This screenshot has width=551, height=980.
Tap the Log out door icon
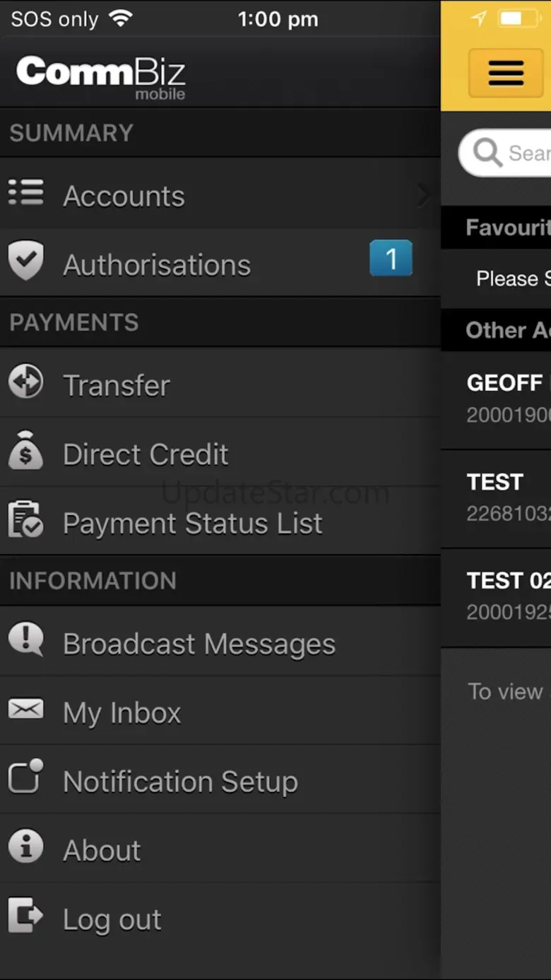pyautogui.click(x=26, y=916)
